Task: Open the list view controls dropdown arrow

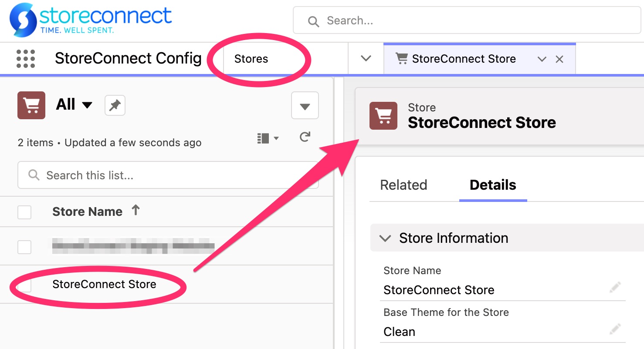Action: tap(305, 105)
